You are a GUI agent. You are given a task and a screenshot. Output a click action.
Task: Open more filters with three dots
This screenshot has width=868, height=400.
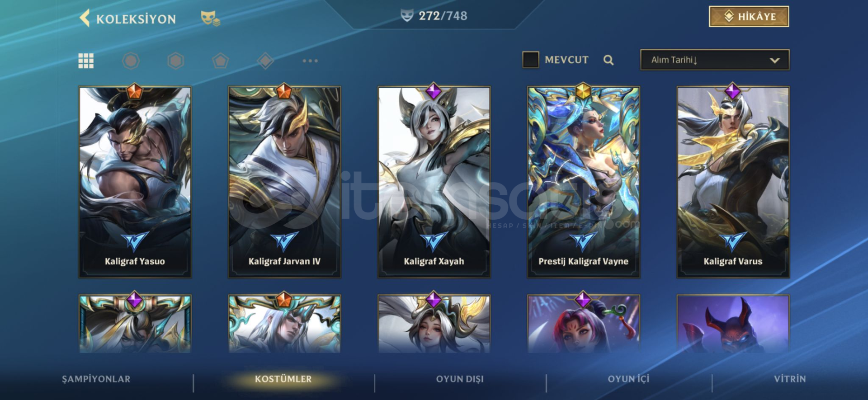tap(310, 61)
